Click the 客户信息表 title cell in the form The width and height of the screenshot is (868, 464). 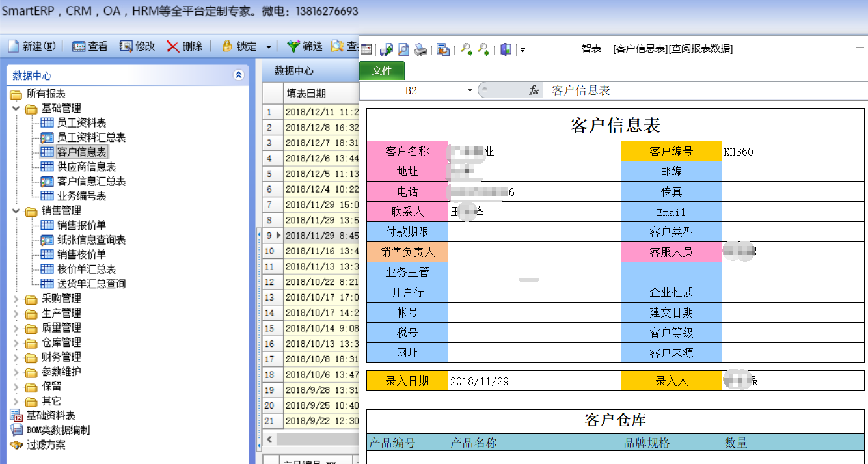point(616,125)
